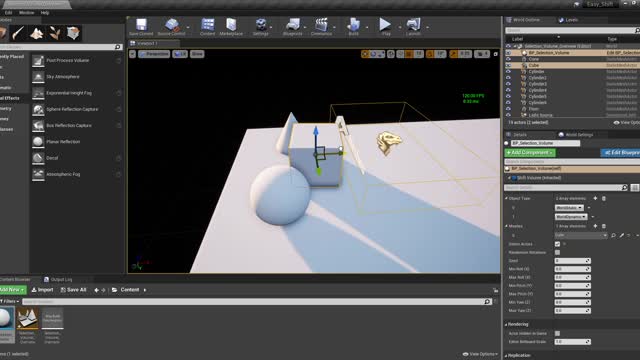Toggle visibility of Cube actor
The height and width of the screenshot is (360, 640).
click(x=508, y=65)
